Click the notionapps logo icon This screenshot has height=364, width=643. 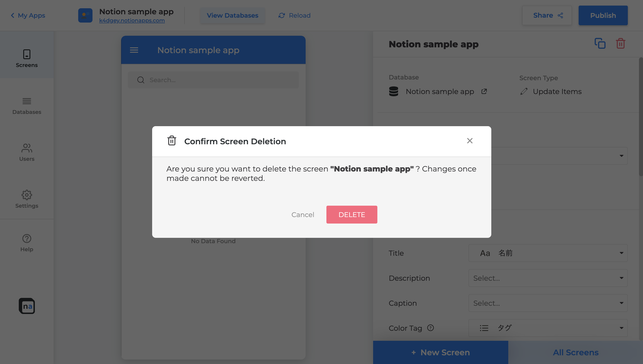[27, 306]
